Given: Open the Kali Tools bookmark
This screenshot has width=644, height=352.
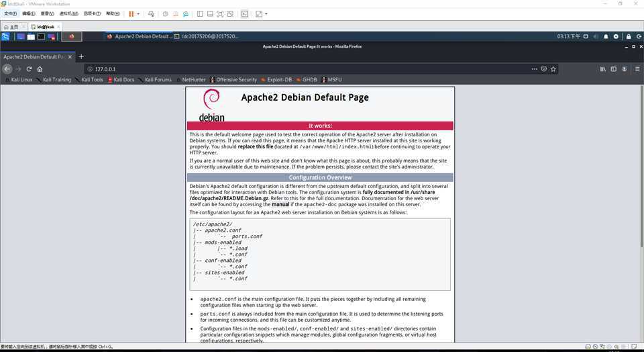Looking at the screenshot, I should tap(89, 80).
